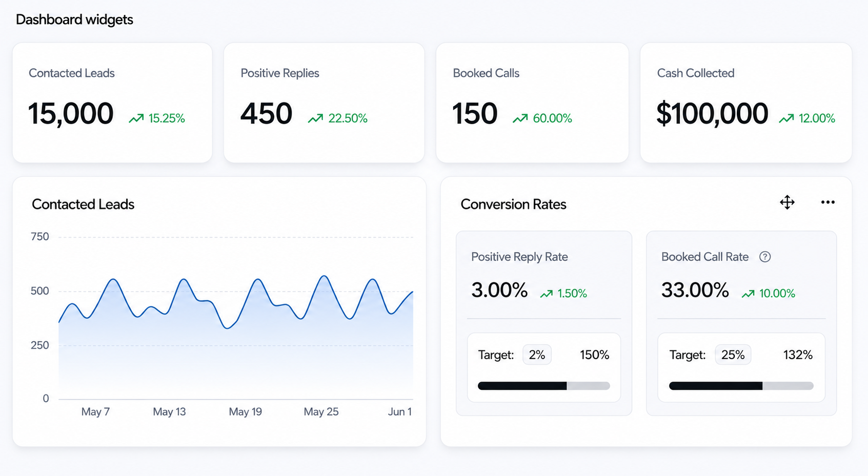Click the 132% target attainment value
The image size is (868, 476).
pos(798,355)
